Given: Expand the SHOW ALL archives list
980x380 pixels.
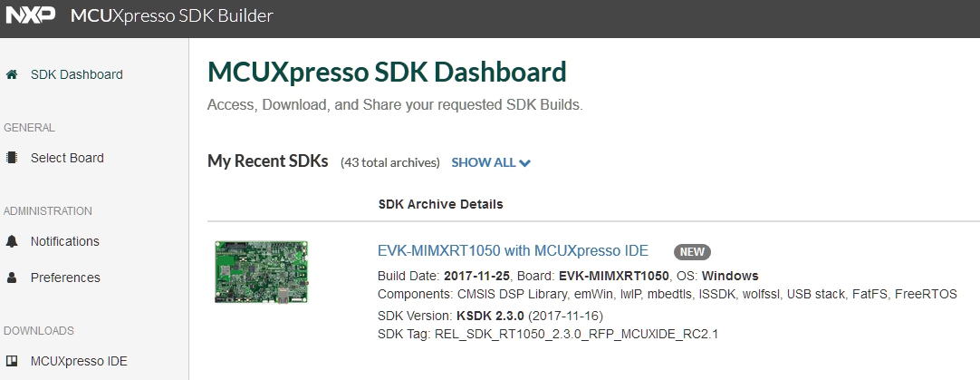Looking at the screenshot, I should point(484,162).
